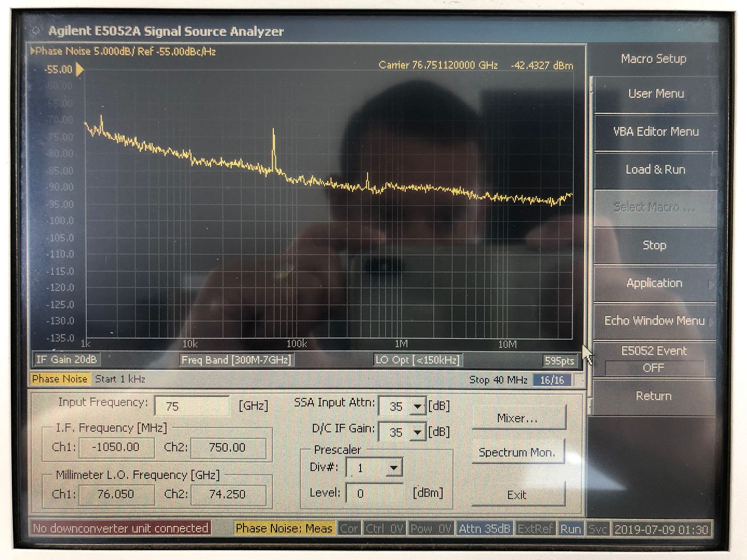The height and width of the screenshot is (560, 747).
Task: Click the Phase Noise trace title line
Action: coord(123,51)
